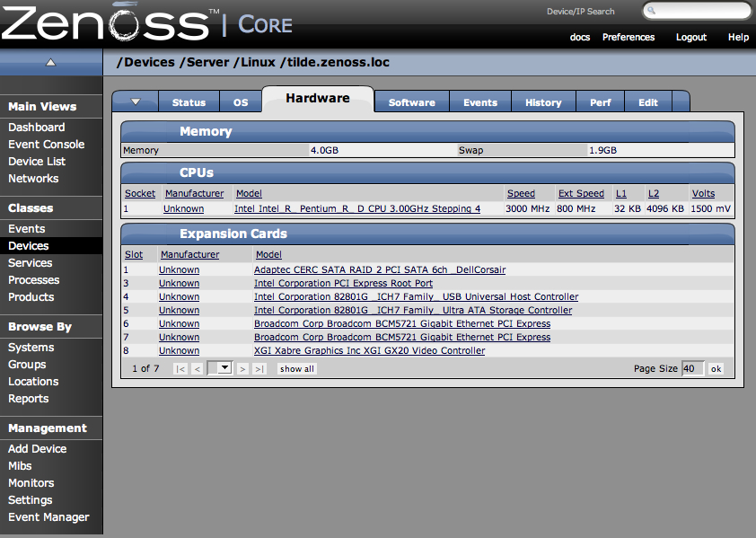Screen dimensions: 756x538
Task: Open the Software tab
Action: point(412,102)
